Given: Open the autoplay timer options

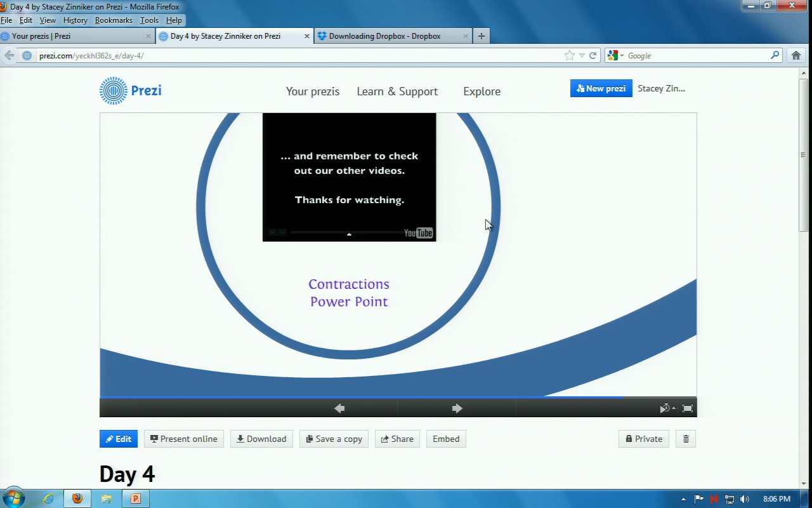Looking at the screenshot, I should (x=666, y=408).
